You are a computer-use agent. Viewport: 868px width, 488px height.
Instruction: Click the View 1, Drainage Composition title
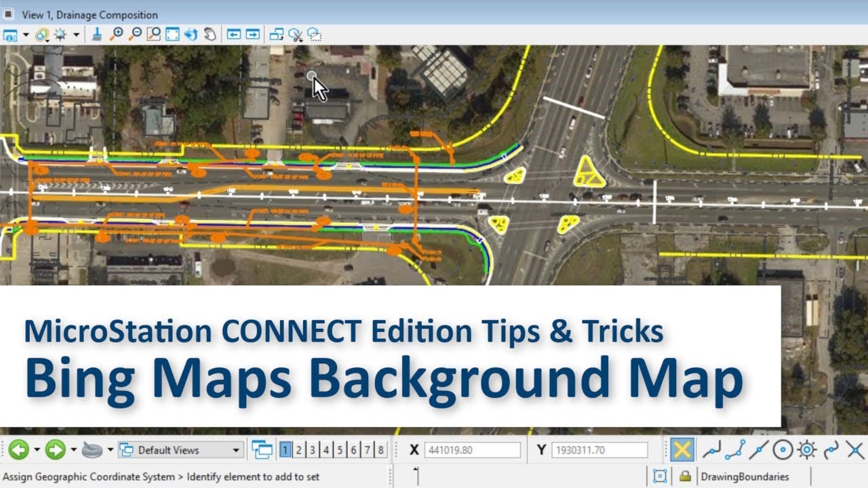click(x=90, y=15)
